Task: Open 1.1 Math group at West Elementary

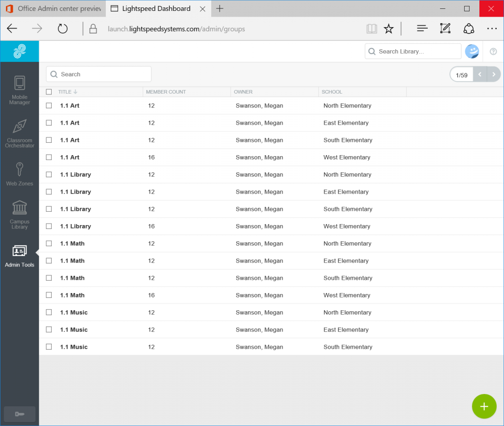Action: [72, 295]
